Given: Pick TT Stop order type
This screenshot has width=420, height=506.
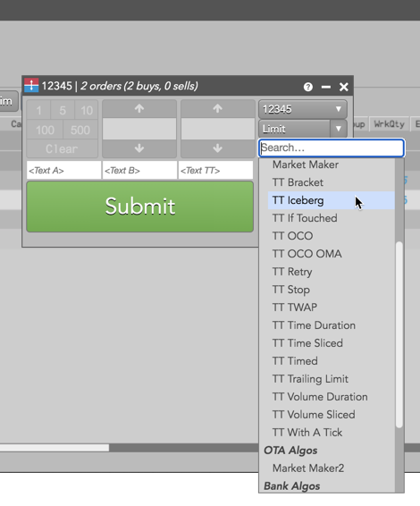Looking at the screenshot, I should click(331, 290).
